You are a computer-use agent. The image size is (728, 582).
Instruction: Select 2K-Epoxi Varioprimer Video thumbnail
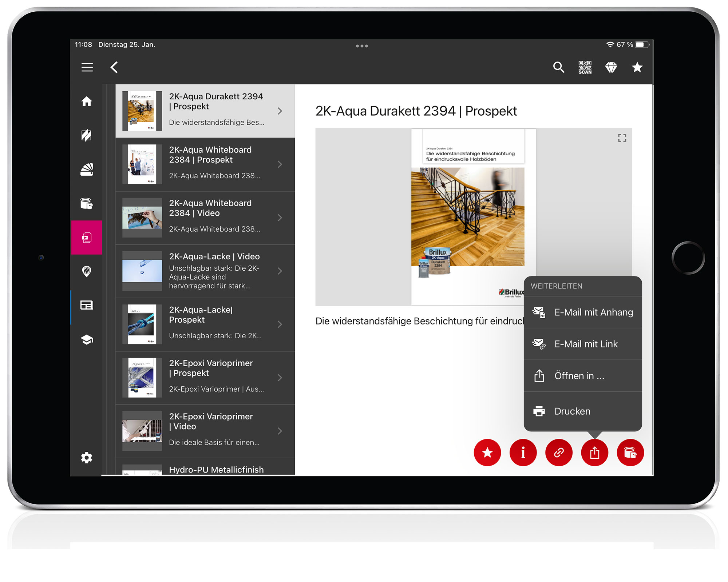tap(142, 431)
